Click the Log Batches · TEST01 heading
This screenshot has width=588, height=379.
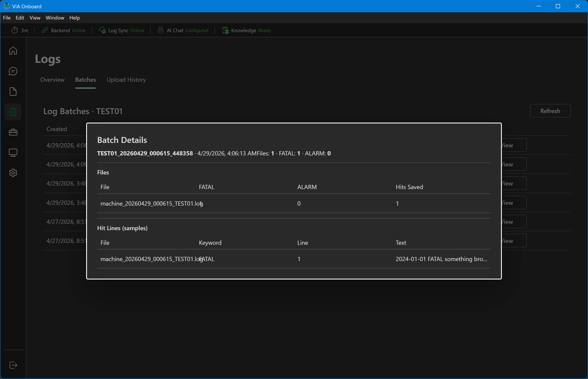tap(83, 111)
